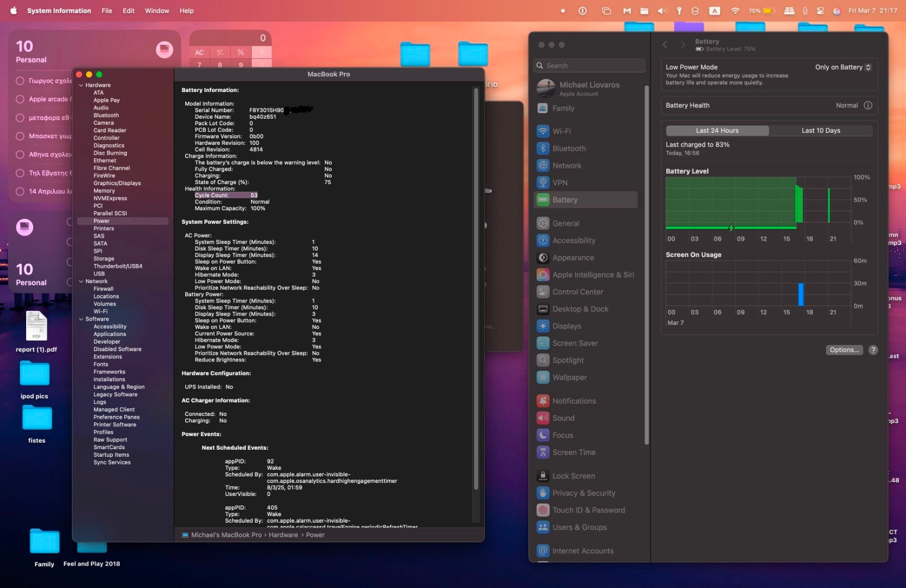This screenshot has height=588, width=906.
Task: Open Control Center settings icon
Action: pyautogui.click(x=543, y=292)
